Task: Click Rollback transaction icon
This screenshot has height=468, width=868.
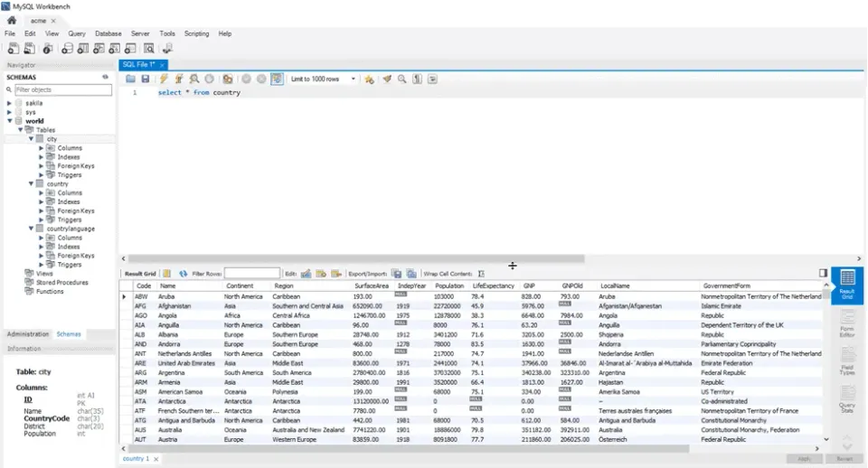Action: point(261,80)
